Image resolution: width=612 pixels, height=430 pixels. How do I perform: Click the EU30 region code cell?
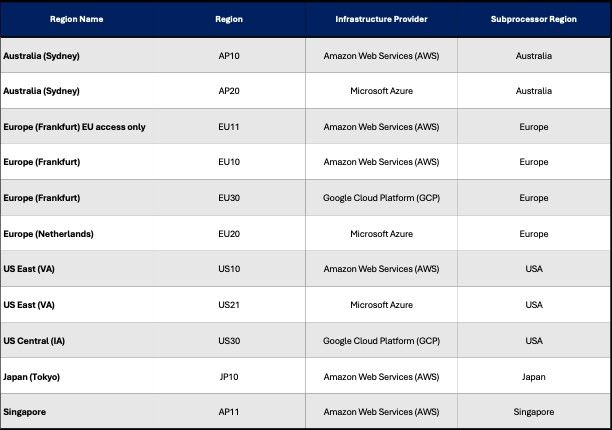pos(229,198)
